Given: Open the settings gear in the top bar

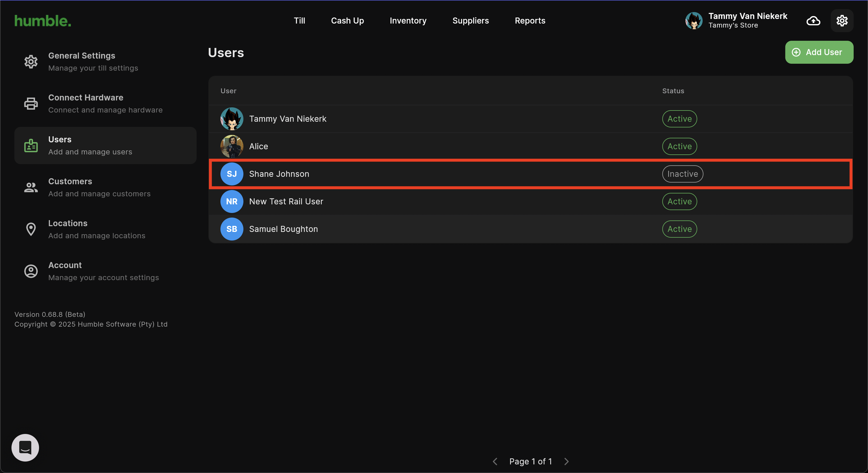Looking at the screenshot, I should pos(842,21).
